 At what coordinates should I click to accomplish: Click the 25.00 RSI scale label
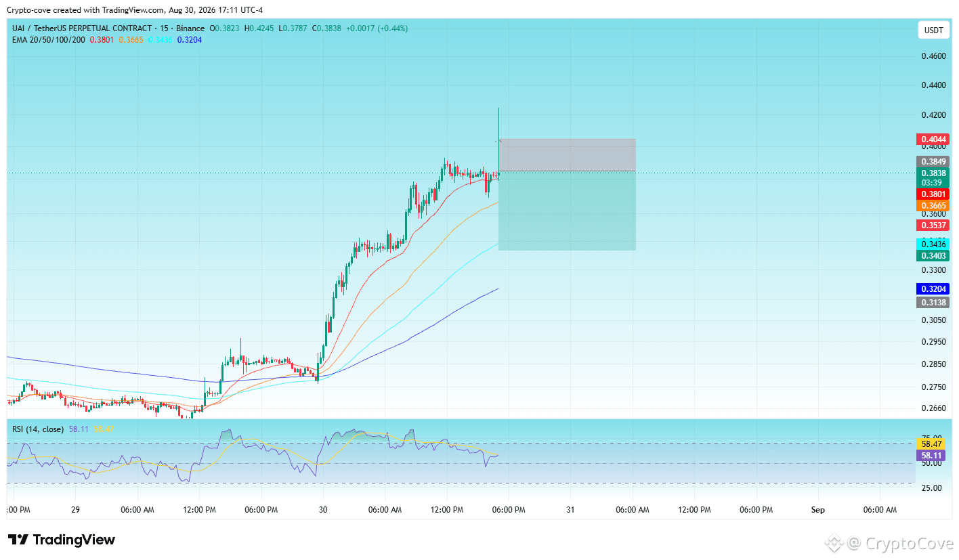933,488
